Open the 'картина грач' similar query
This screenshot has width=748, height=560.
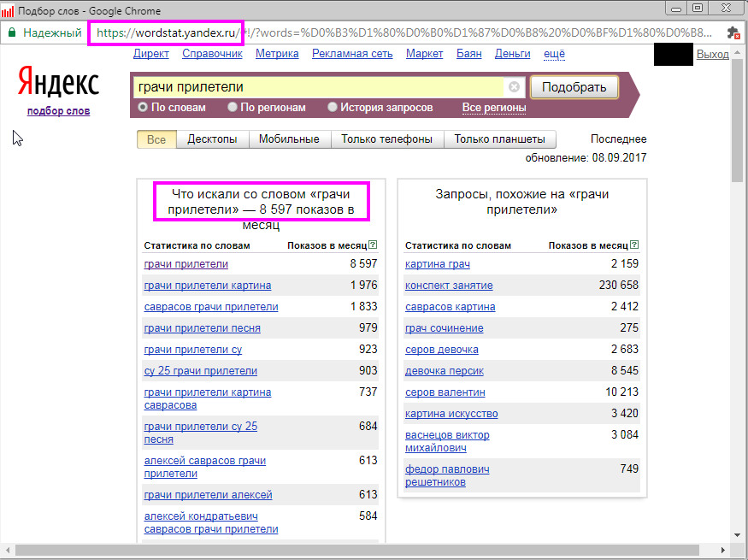point(438,264)
